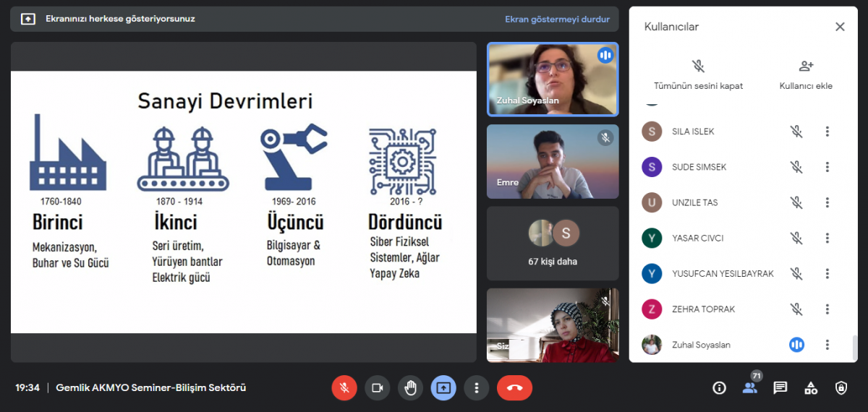Image resolution: width=868 pixels, height=412 pixels.
Task: Click the İkinci heading on slide
Action: [175, 221]
